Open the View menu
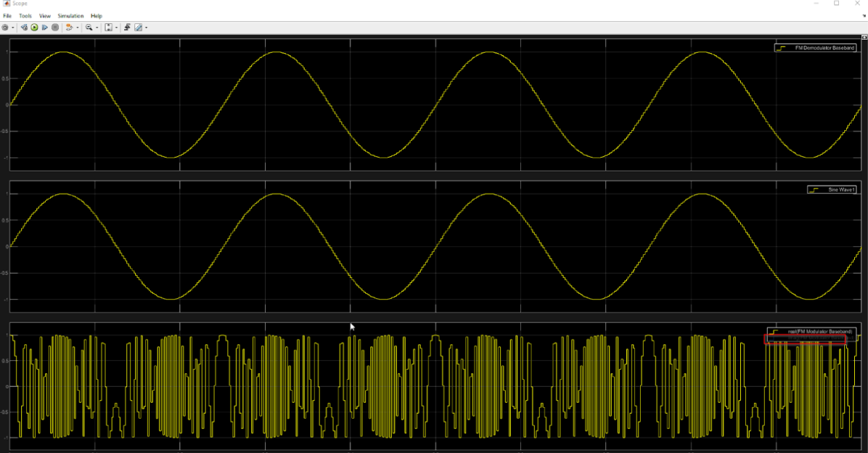This screenshot has width=868, height=453. pyautogui.click(x=45, y=15)
